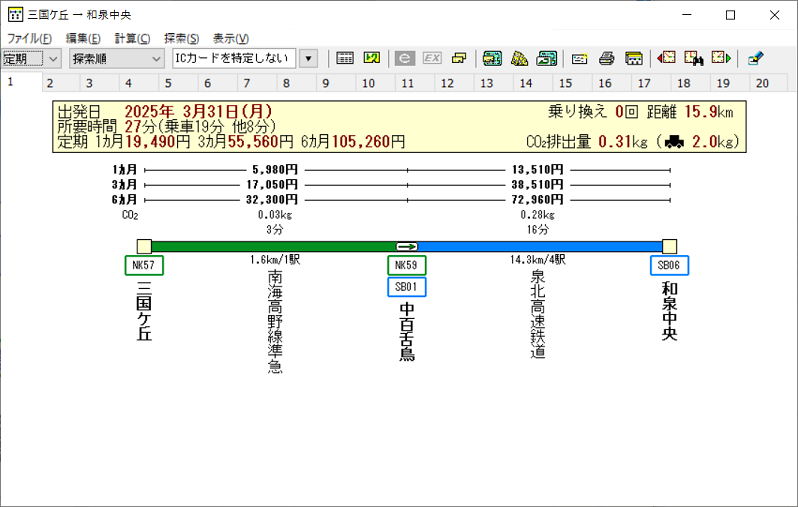Click the app icon in title bar
Image resolution: width=798 pixels, height=507 pixels.
(x=15, y=15)
